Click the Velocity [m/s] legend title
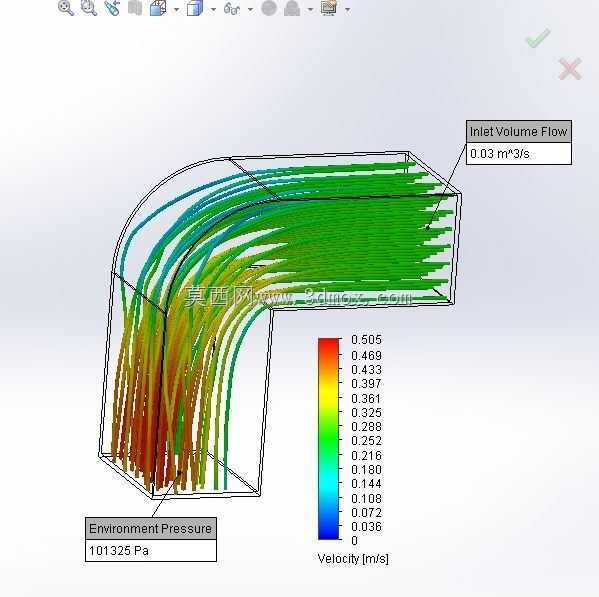599x597 pixels. (353, 559)
